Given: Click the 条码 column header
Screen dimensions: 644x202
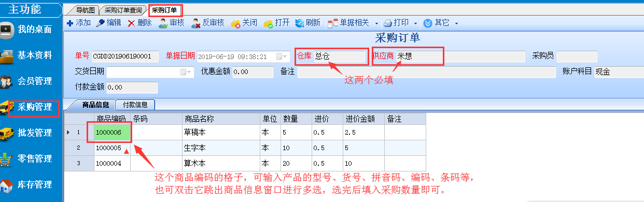Looking at the screenshot, I should click(156, 119).
